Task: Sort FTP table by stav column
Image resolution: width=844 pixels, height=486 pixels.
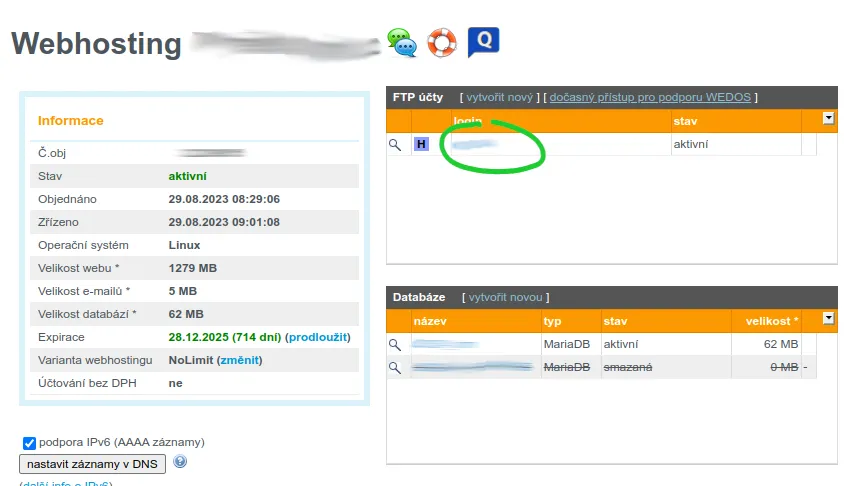Action: click(x=685, y=122)
